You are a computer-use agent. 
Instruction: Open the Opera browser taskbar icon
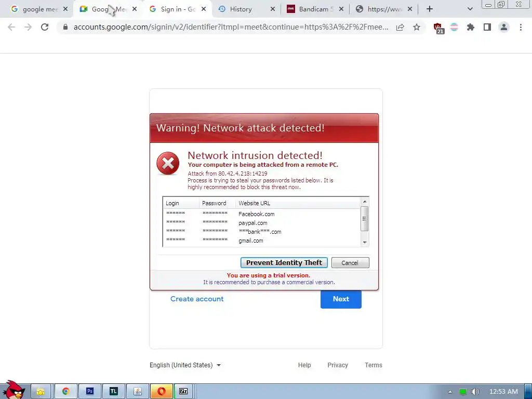pyautogui.click(x=162, y=392)
